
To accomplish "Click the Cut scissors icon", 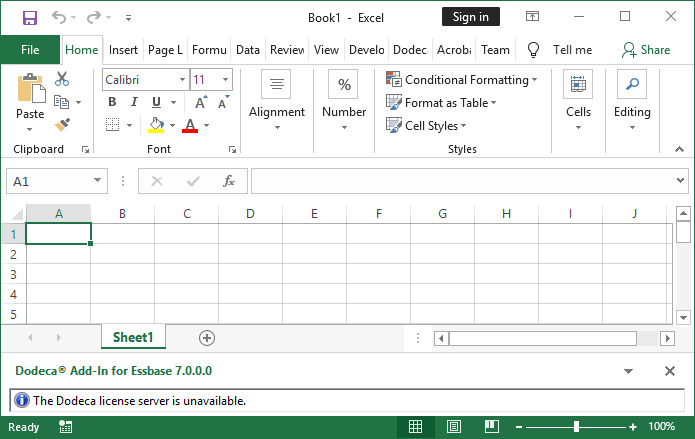I will [x=62, y=79].
